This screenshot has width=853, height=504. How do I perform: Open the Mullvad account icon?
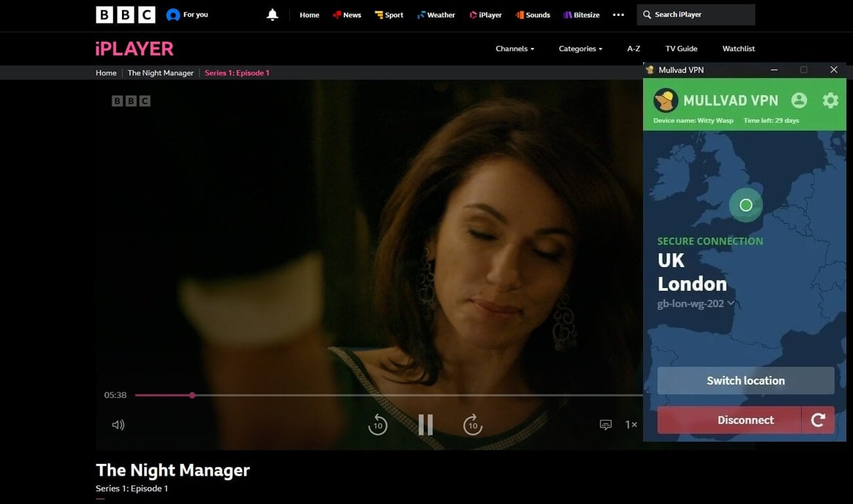click(799, 100)
